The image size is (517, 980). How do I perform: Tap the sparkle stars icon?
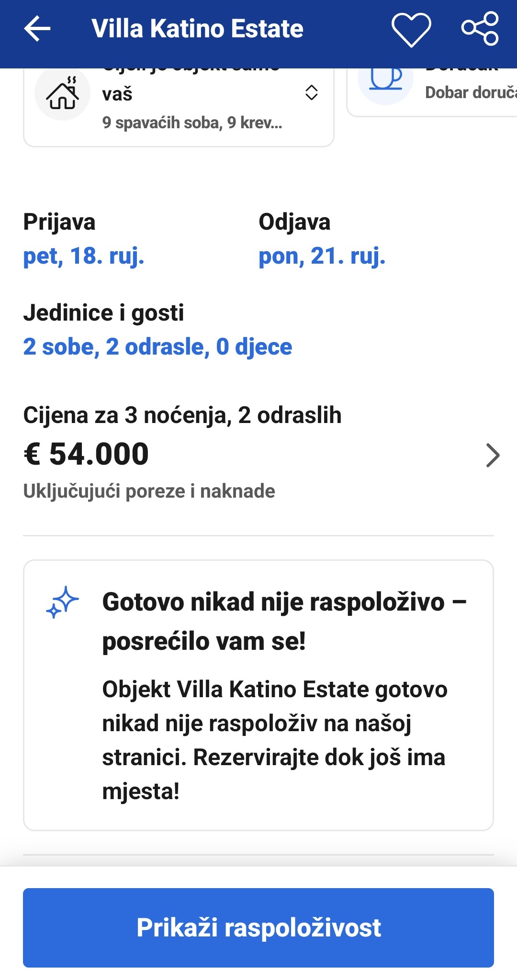click(x=62, y=602)
